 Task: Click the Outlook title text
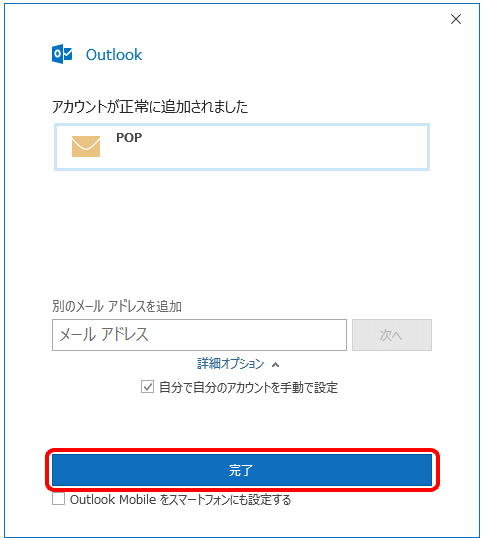coord(114,55)
